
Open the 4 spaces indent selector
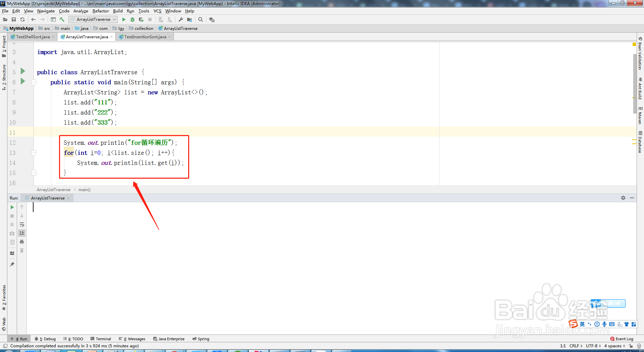[x=614, y=346]
